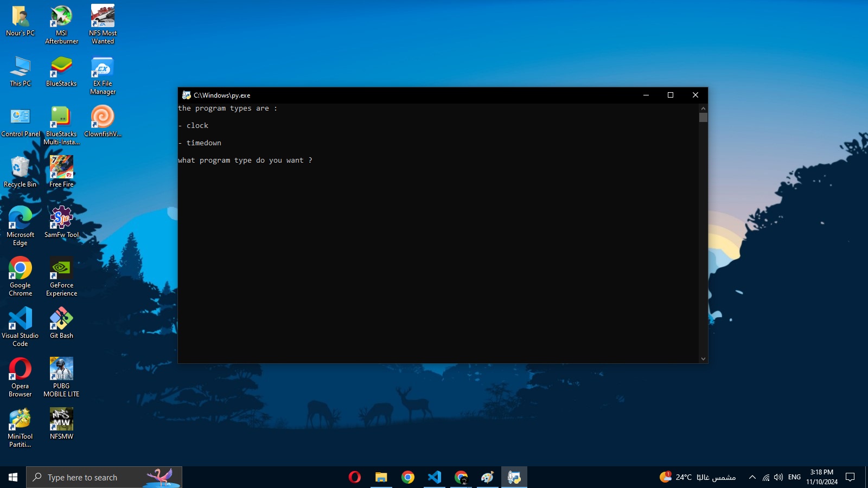
Task: Click 'what program type do you want ?' prompt
Action: tap(245, 160)
